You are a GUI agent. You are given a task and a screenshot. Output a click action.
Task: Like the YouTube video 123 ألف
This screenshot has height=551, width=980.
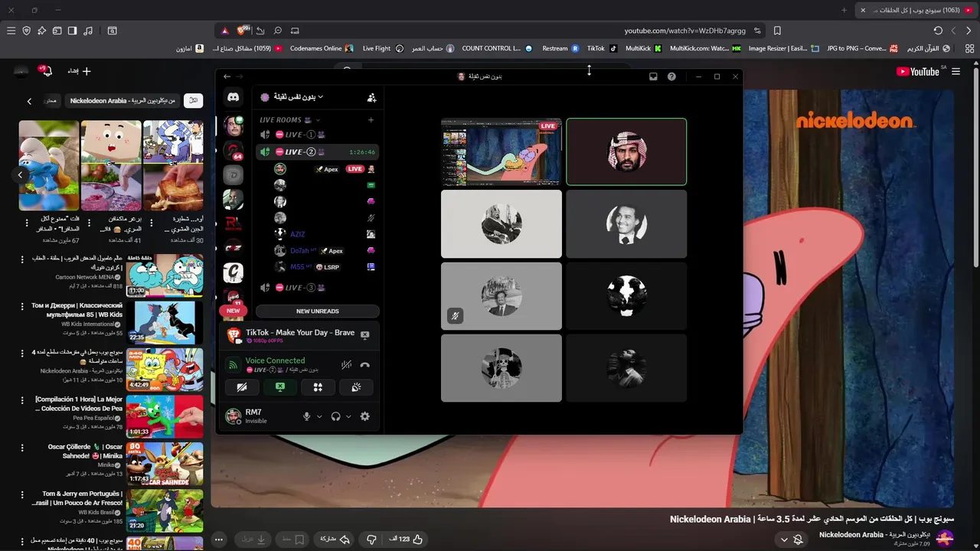pyautogui.click(x=406, y=540)
